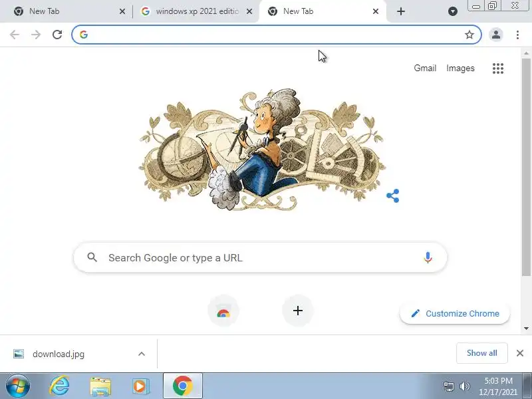The image size is (532, 399).
Task: Open the Gmail link
Action: (425, 68)
